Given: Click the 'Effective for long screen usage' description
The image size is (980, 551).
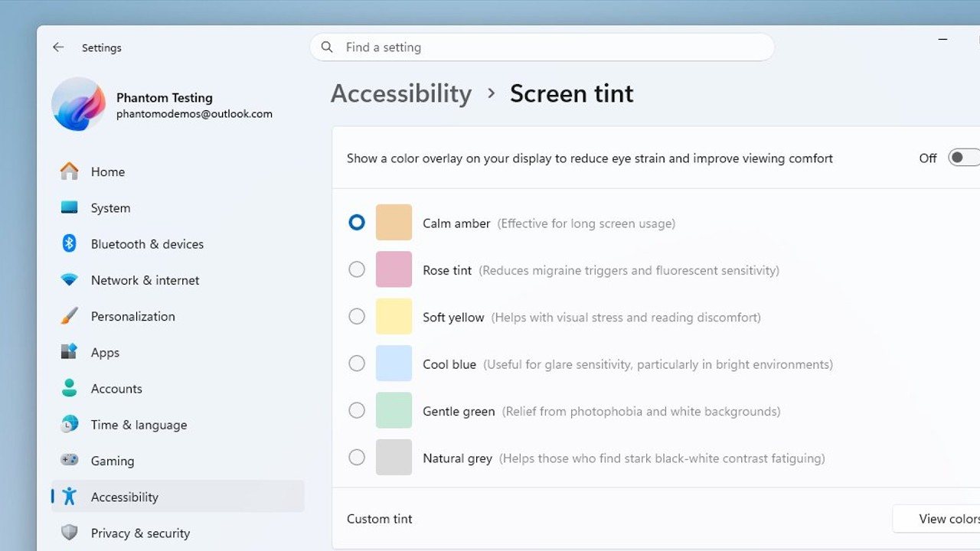Looking at the screenshot, I should tap(586, 223).
